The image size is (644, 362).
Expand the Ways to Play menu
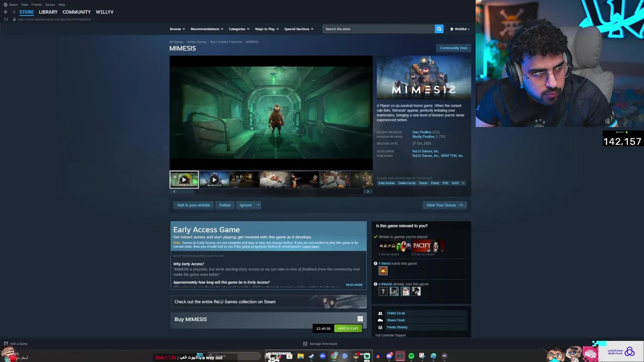[267, 29]
